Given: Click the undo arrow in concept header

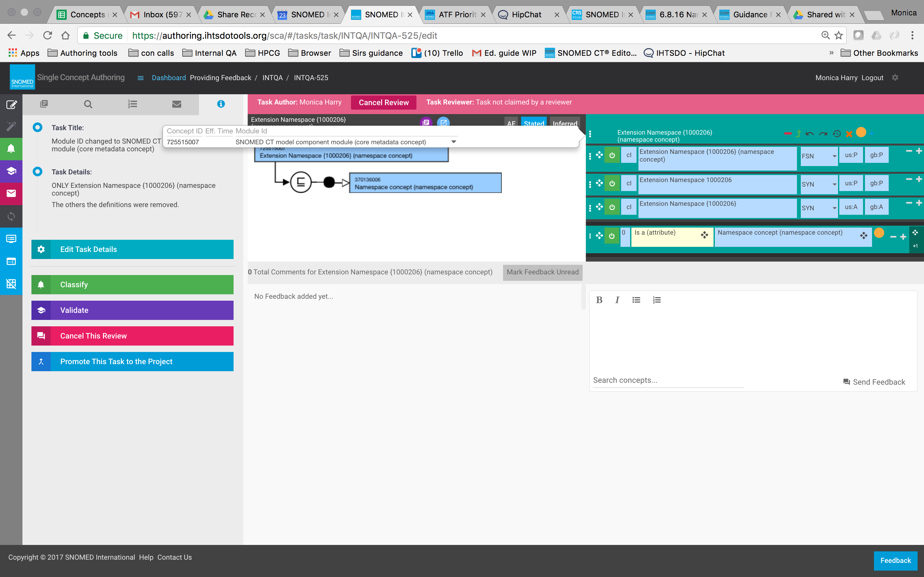Looking at the screenshot, I should click(x=809, y=134).
